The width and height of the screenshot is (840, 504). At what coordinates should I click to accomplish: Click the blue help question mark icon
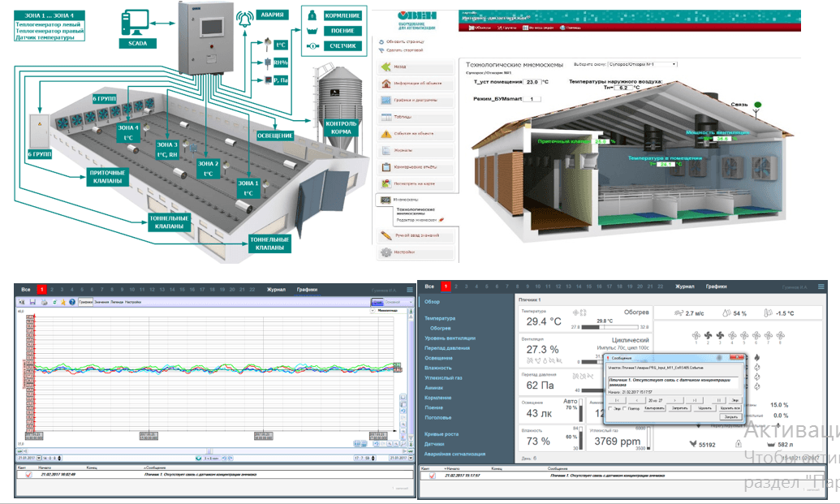70,301
